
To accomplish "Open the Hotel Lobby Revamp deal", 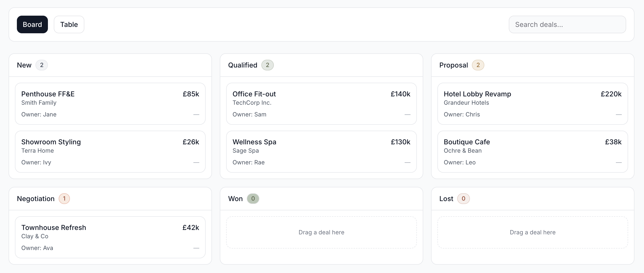I will tap(533, 103).
